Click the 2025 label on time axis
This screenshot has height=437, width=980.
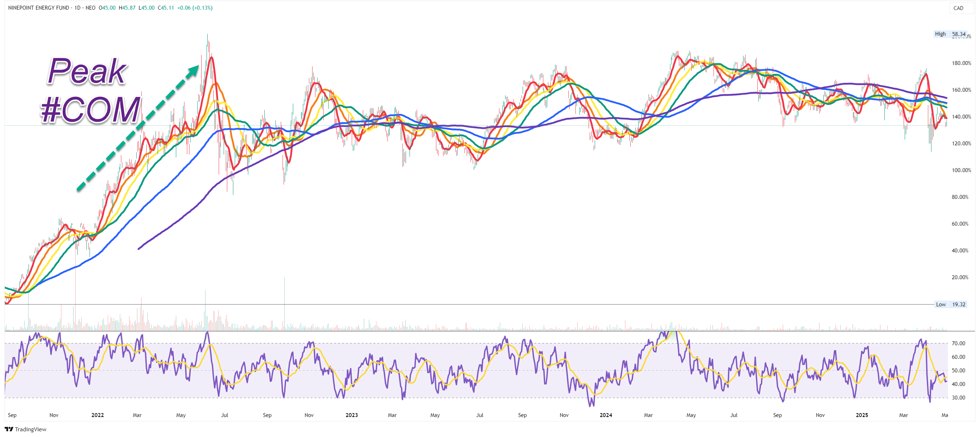[x=862, y=415]
